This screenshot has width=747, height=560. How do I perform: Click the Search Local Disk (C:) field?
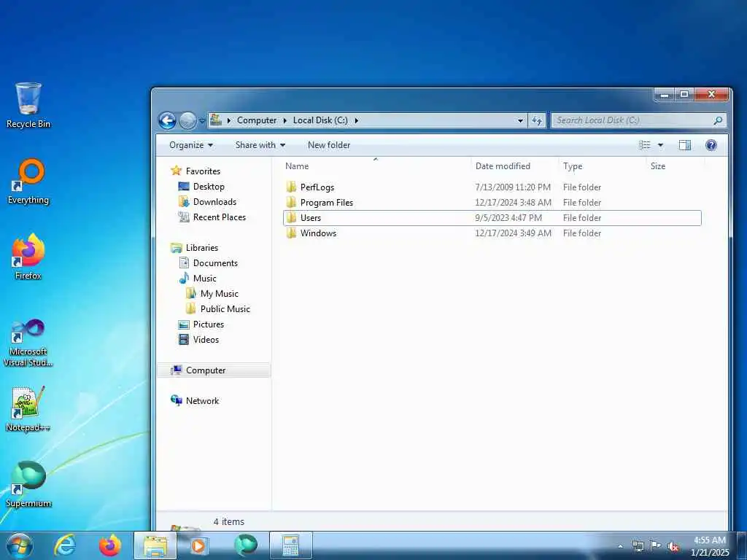pos(638,120)
